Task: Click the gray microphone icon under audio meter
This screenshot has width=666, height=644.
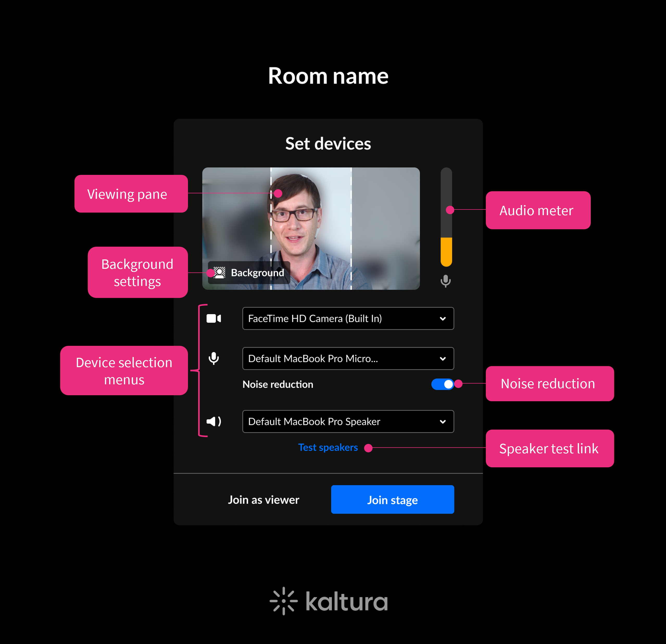Action: [x=445, y=281]
